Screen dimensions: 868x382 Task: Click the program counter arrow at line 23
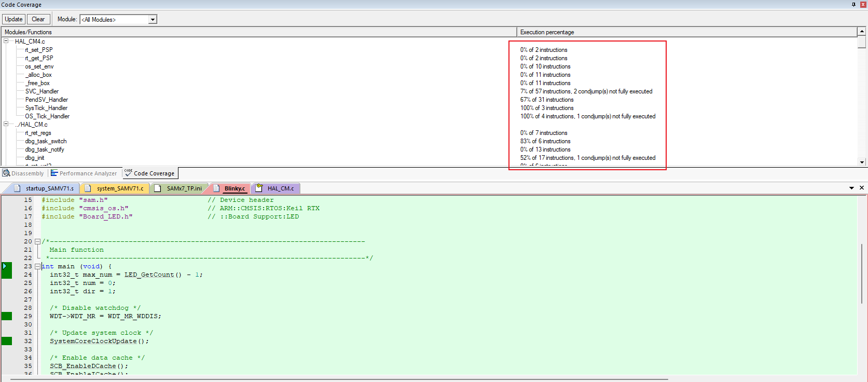5,266
